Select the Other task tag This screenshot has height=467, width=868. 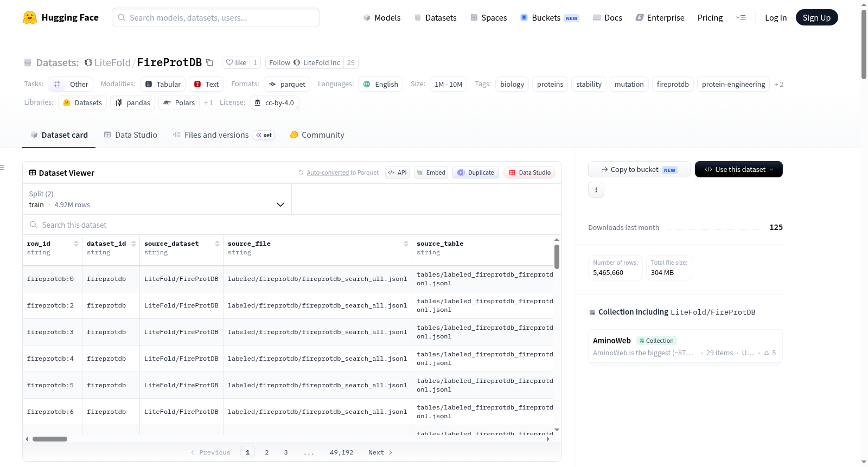tap(71, 84)
